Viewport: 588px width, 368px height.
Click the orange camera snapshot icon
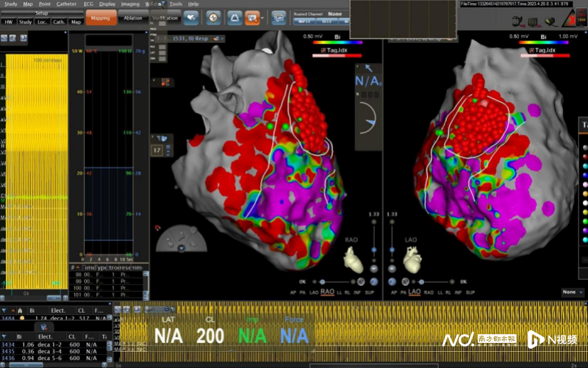tap(252, 16)
